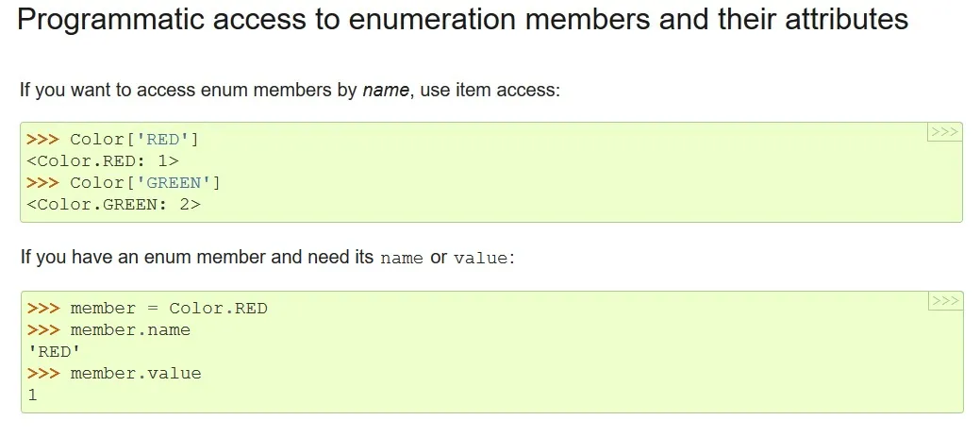The width and height of the screenshot is (980, 437).
Task: Click the >>> prompt before member.name
Action: 43,329
